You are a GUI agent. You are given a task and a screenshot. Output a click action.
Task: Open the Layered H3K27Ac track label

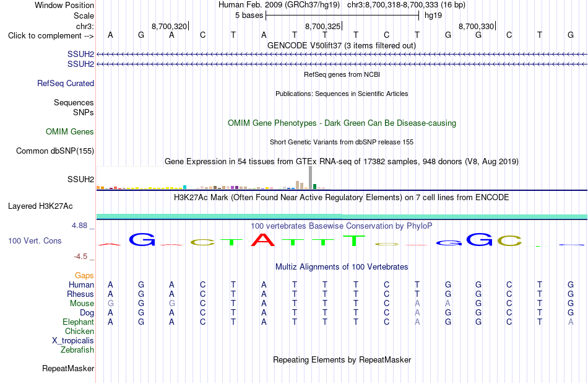tap(40, 206)
